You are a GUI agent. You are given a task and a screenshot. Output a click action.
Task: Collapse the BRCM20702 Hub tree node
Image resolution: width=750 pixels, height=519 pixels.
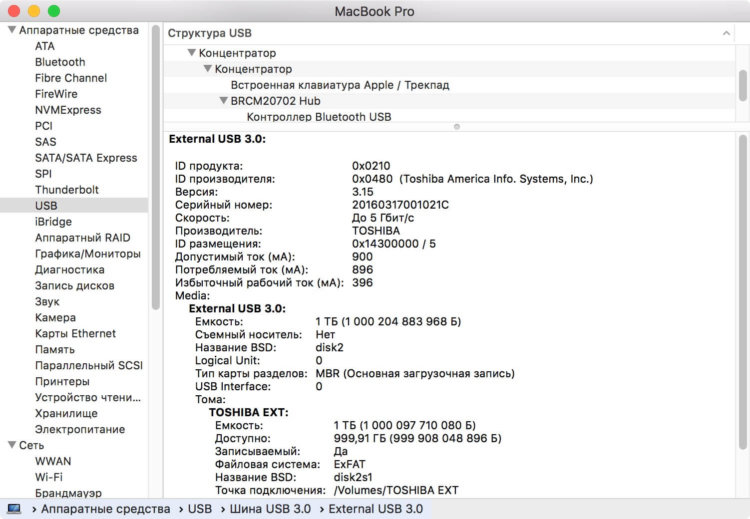224,101
